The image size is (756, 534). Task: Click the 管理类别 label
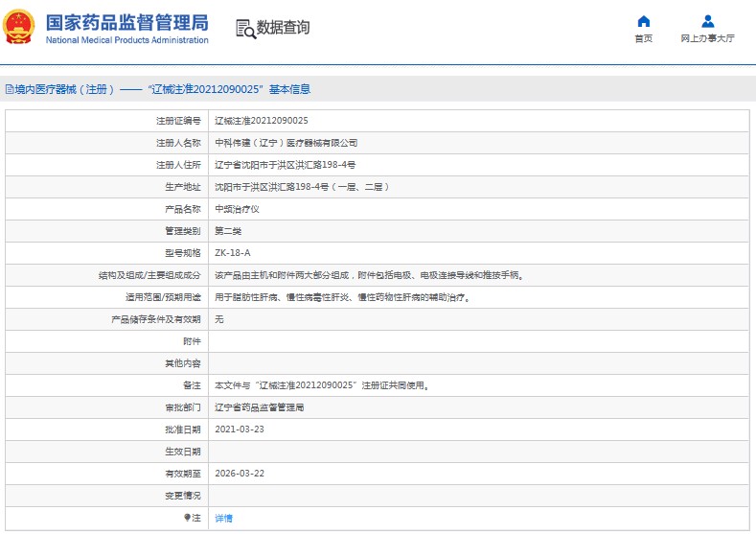point(183,231)
